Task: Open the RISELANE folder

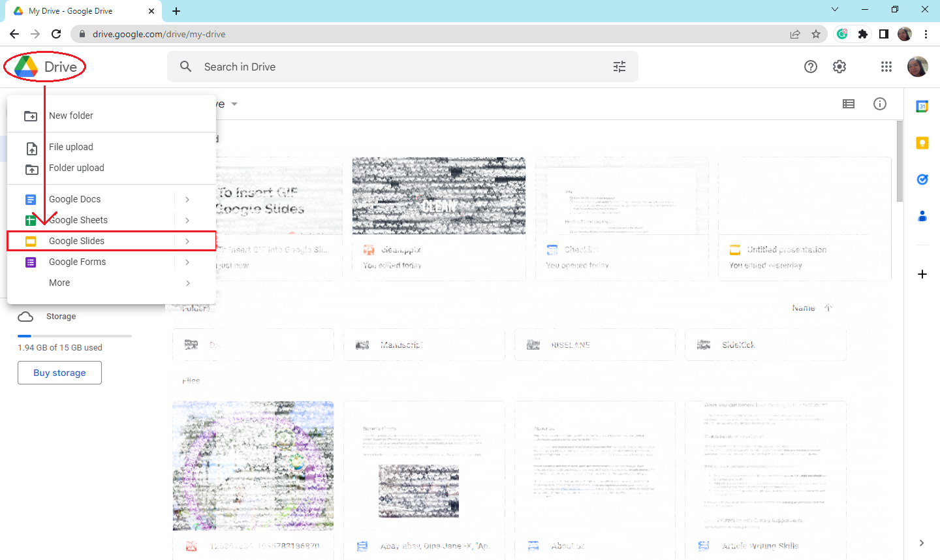Action: [x=595, y=345]
